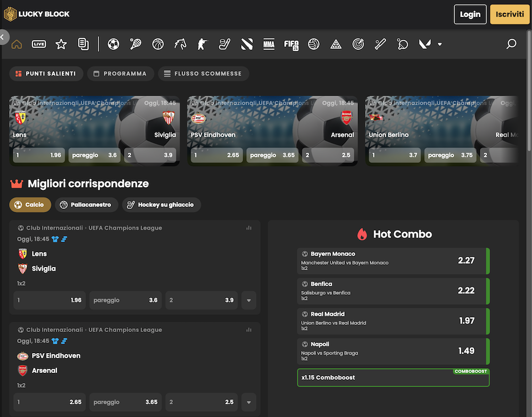Open the search magnifier icon
This screenshot has height=417, width=532.
tap(511, 44)
